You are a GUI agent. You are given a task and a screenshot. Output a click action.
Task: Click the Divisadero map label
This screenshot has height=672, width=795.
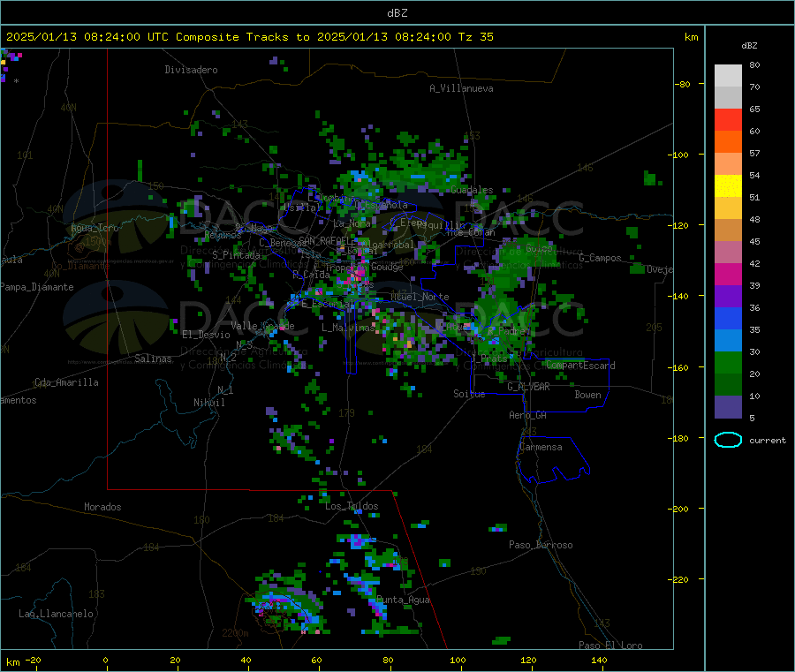[191, 70]
